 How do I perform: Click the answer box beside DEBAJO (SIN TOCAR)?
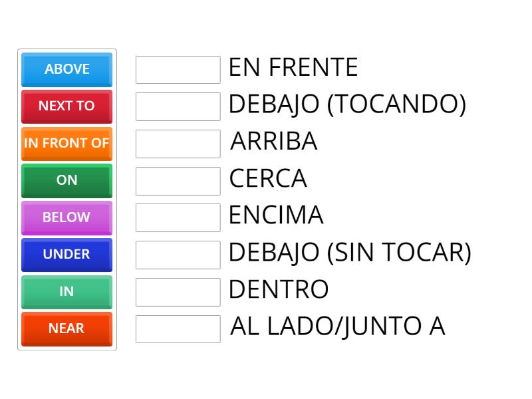tap(178, 253)
